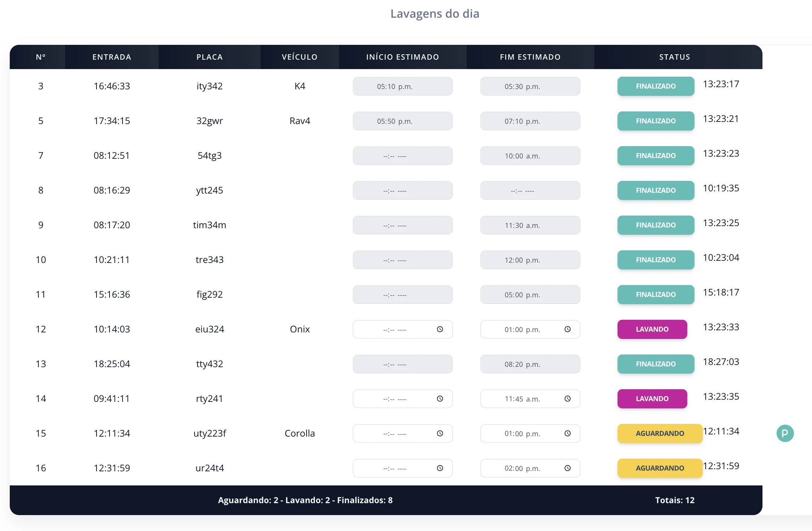
Task: Click vehicle Rav4
Action: (x=300, y=121)
